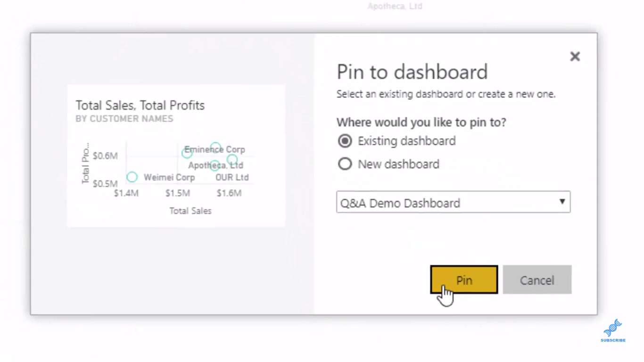Click the Total Sales x-axis title

click(x=190, y=211)
